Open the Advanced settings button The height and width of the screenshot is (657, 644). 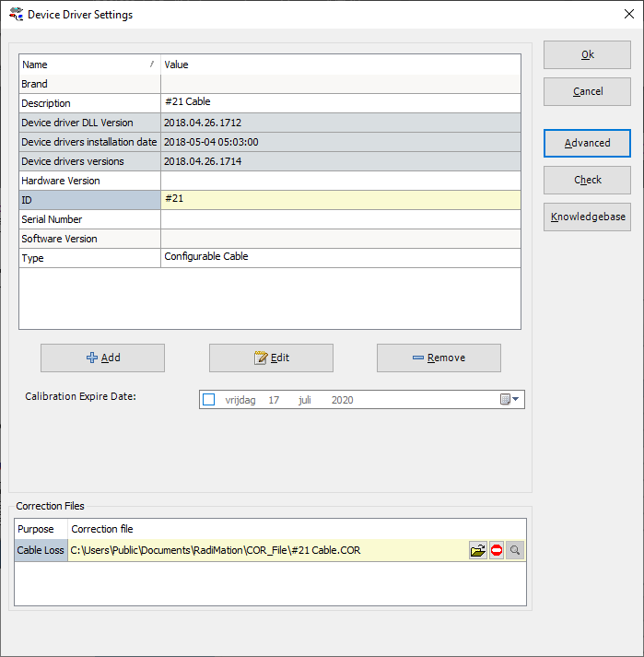tap(587, 144)
